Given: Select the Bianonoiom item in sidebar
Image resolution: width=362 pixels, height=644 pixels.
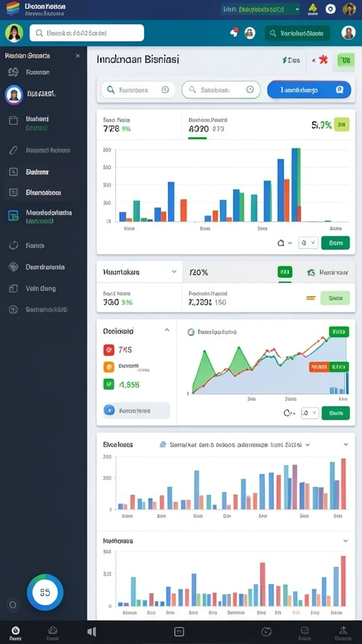Looking at the screenshot, I should click(x=43, y=192).
